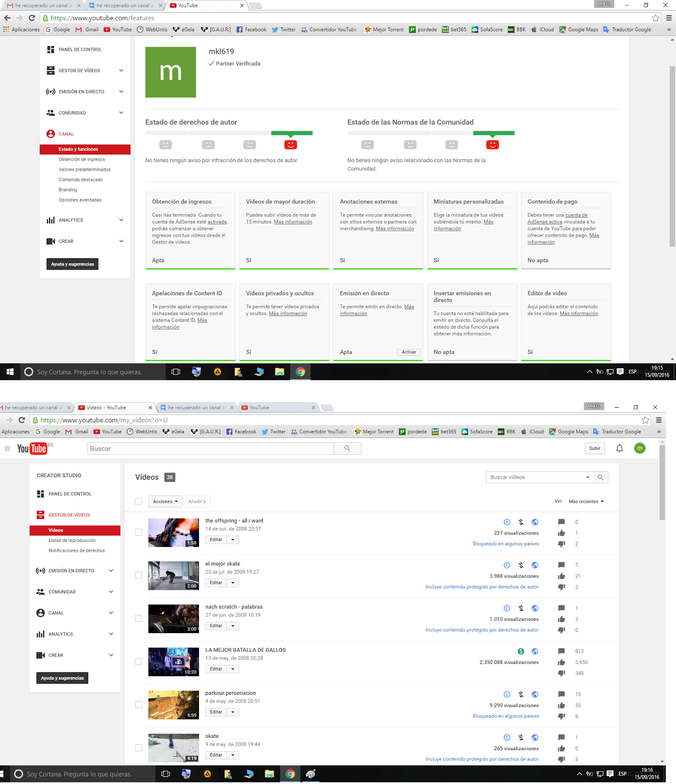Open notifications bell in YouTube header
Viewport: 676px width, 784px height.
tap(620, 448)
